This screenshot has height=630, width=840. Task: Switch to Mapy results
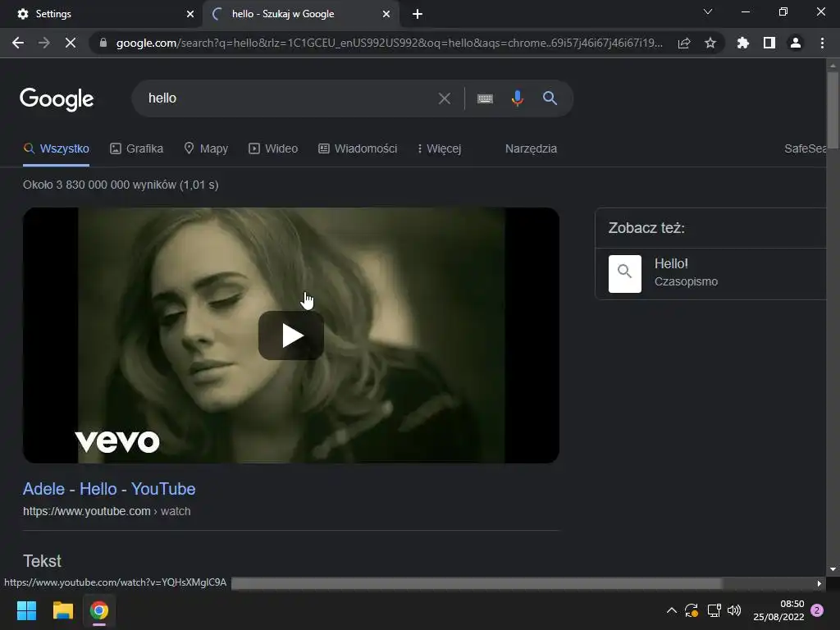206,148
